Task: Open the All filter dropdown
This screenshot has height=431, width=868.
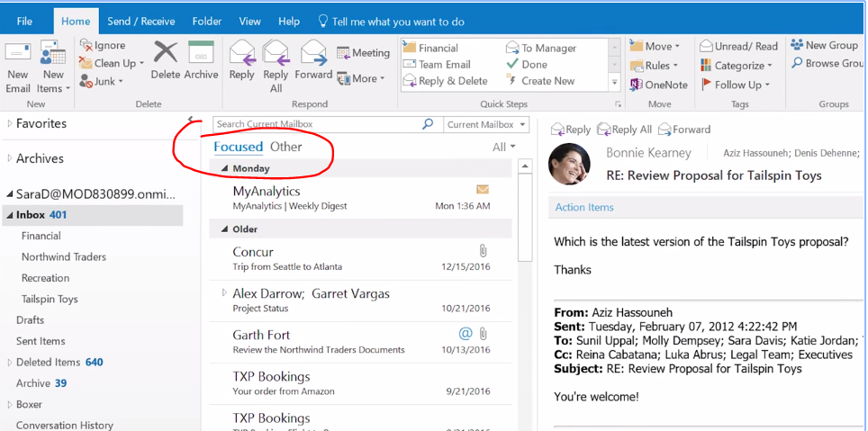Action: pyautogui.click(x=504, y=147)
